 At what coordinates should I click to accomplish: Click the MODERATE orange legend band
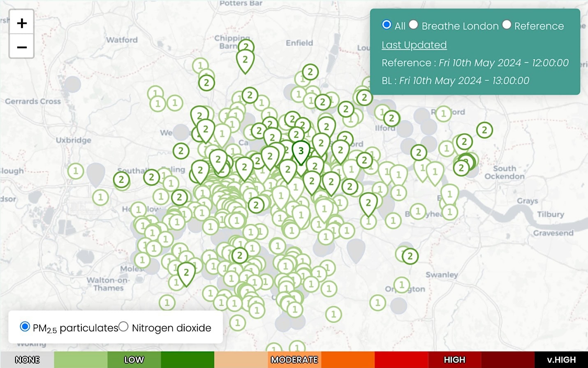click(294, 359)
